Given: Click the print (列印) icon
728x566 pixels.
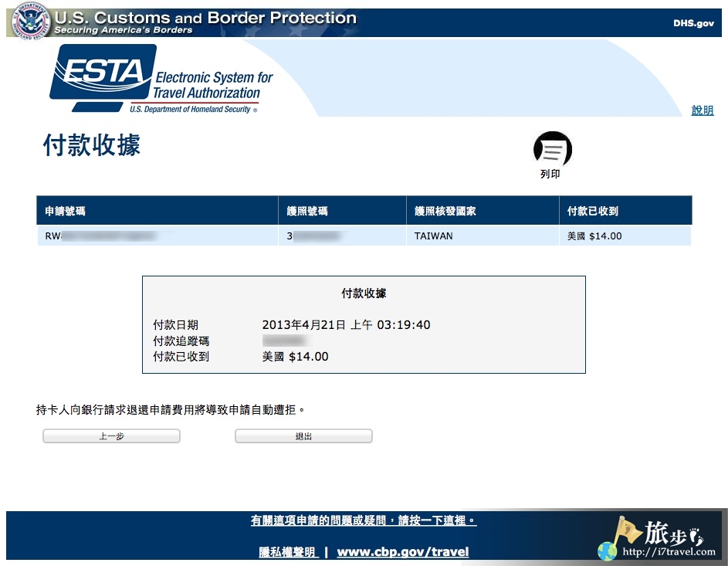Looking at the screenshot, I should 553,148.
